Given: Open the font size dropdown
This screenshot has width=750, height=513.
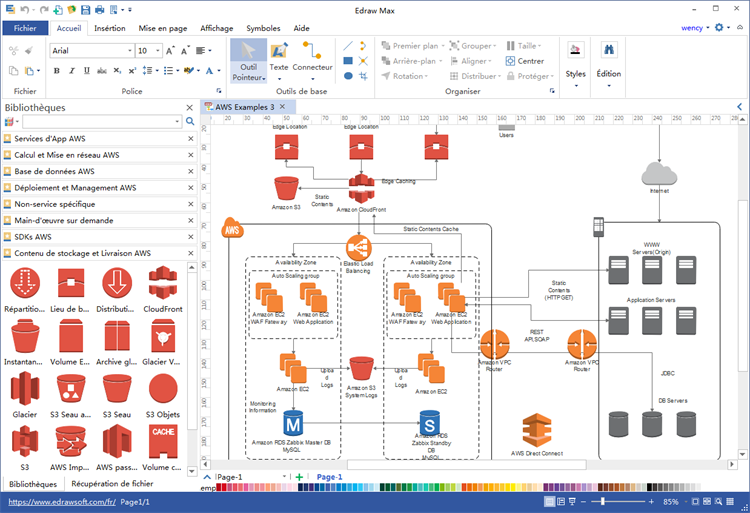Looking at the screenshot, I should coord(157,50).
